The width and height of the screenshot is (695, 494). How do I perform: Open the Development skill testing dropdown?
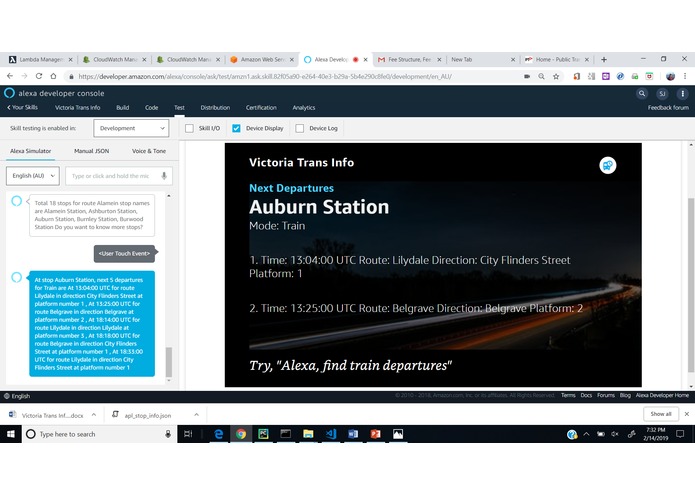click(131, 128)
